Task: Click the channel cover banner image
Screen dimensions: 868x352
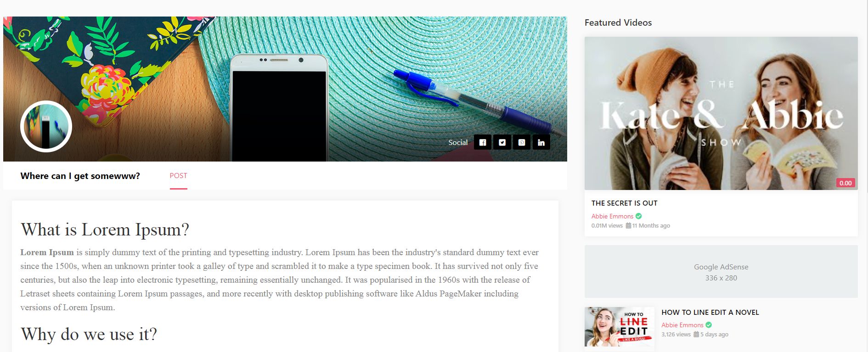Action: click(x=285, y=69)
